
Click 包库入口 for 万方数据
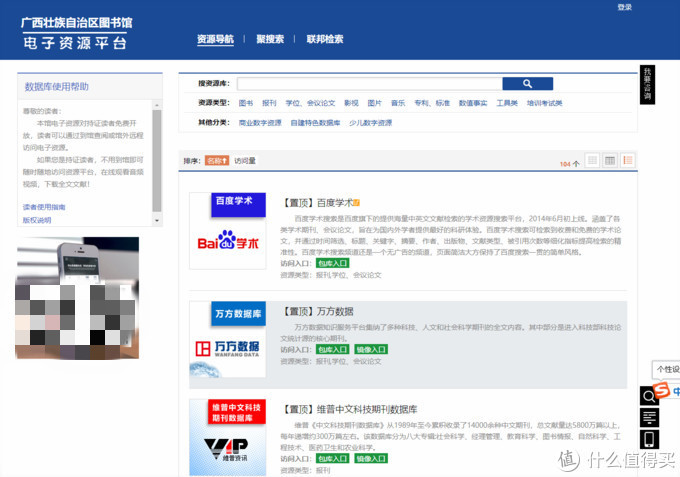[333, 350]
